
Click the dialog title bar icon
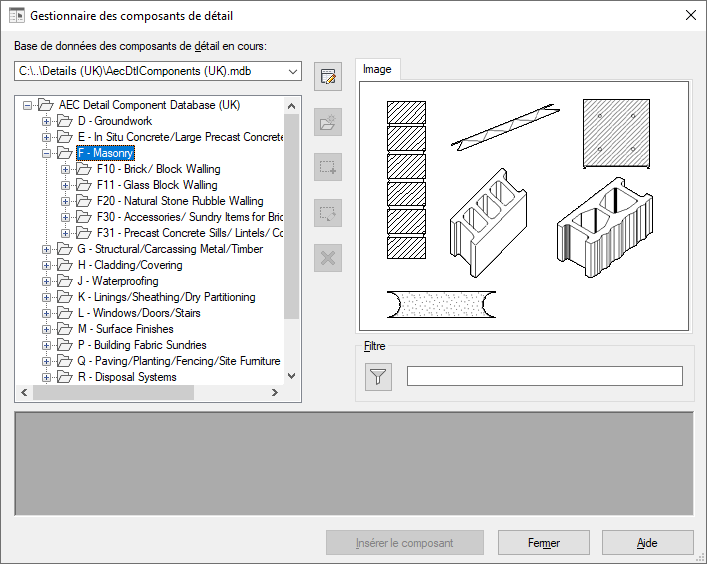click(17, 16)
